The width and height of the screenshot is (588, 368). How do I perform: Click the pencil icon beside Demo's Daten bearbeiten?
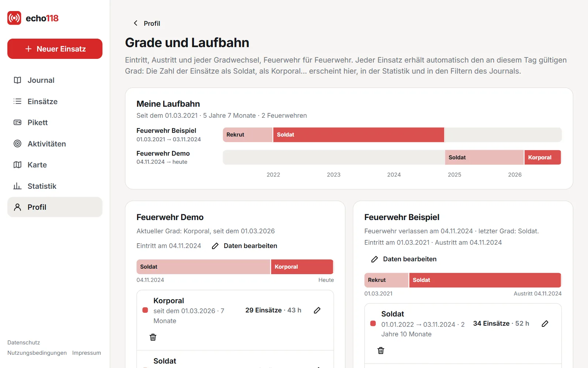point(215,246)
